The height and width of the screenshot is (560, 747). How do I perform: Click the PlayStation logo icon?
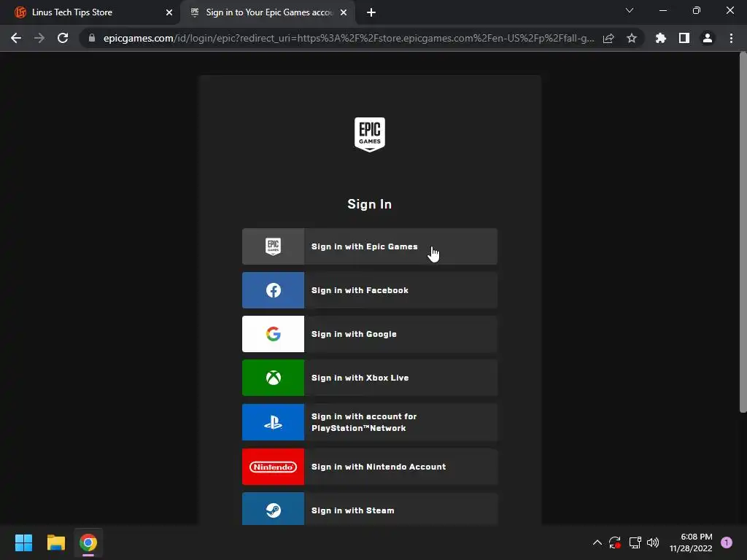tap(273, 422)
